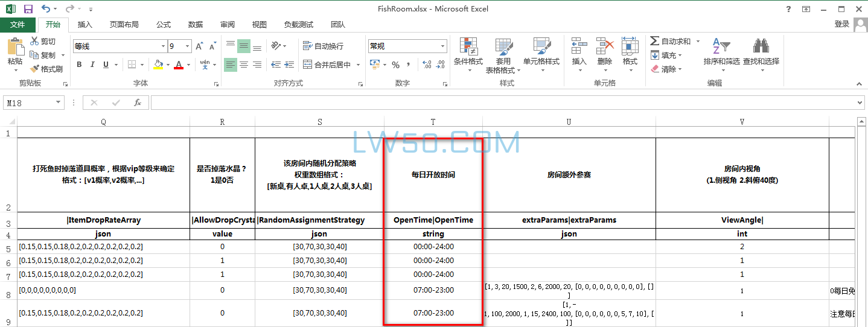This screenshot has width=868, height=327.
Task: Expand the font size dropdown
Action: coord(188,46)
